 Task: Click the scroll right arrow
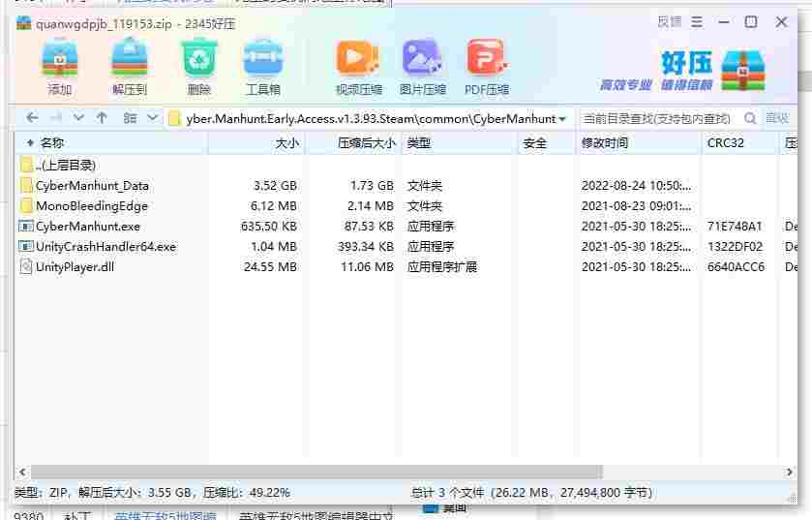pos(789,472)
